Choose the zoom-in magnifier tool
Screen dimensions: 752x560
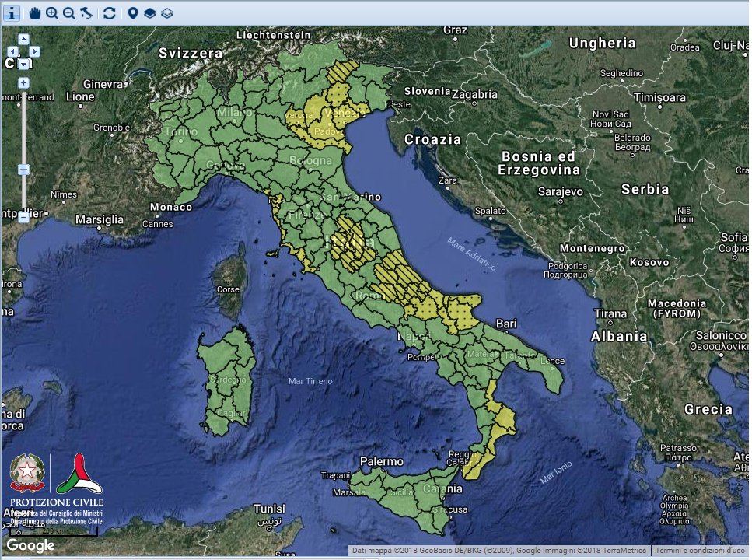pos(52,13)
